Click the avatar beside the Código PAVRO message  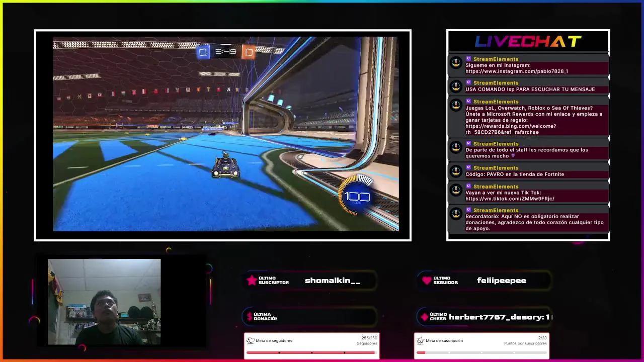pos(456,171)
